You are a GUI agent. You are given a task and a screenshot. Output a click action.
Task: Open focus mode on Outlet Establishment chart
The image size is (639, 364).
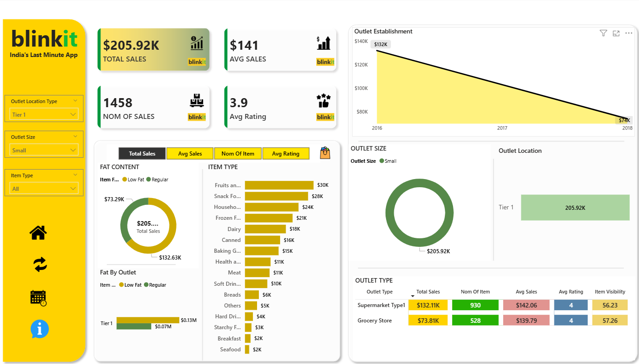click(616, 33)
